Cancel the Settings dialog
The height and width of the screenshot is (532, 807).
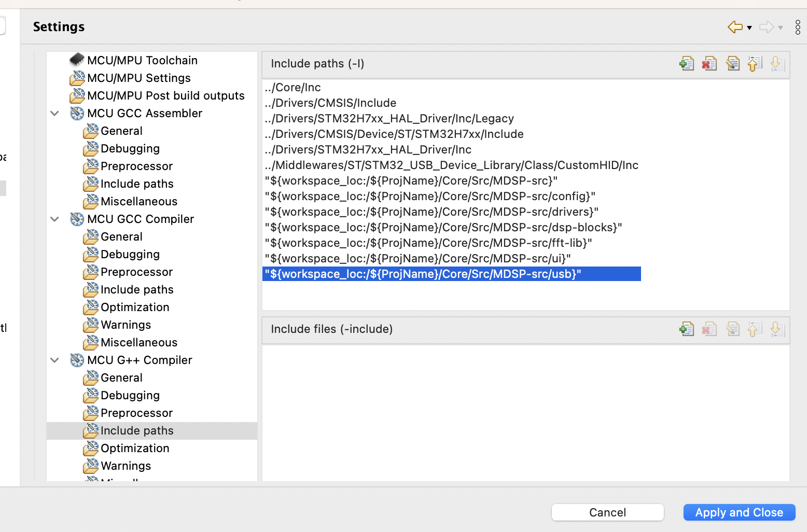click(607, 512)
